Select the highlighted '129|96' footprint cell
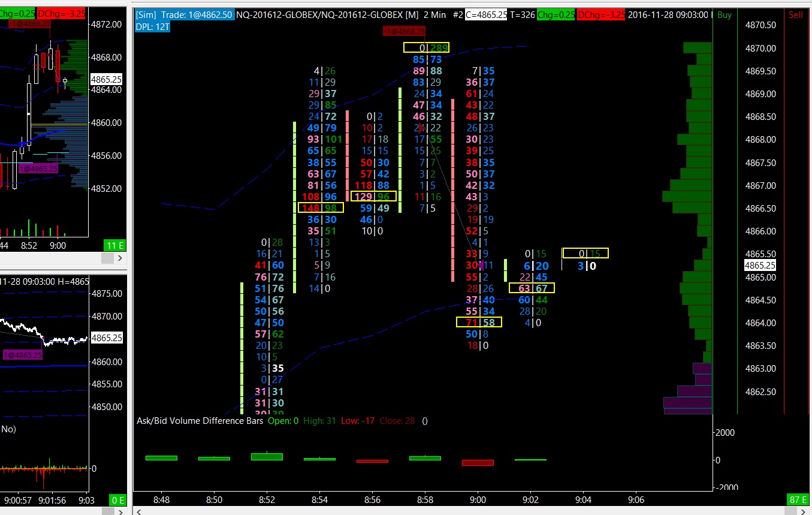812x515 pixels. (373, 197)
